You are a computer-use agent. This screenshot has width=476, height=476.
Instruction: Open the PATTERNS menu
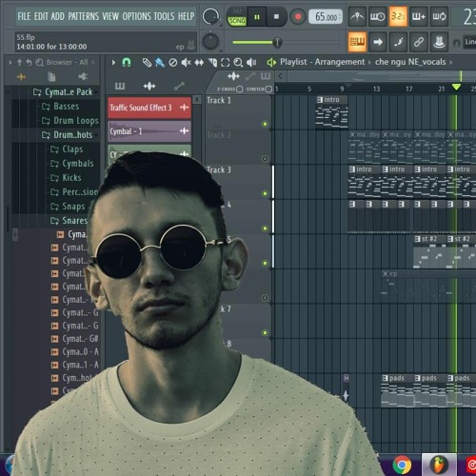pyautogui.click(x=84, y=16)
